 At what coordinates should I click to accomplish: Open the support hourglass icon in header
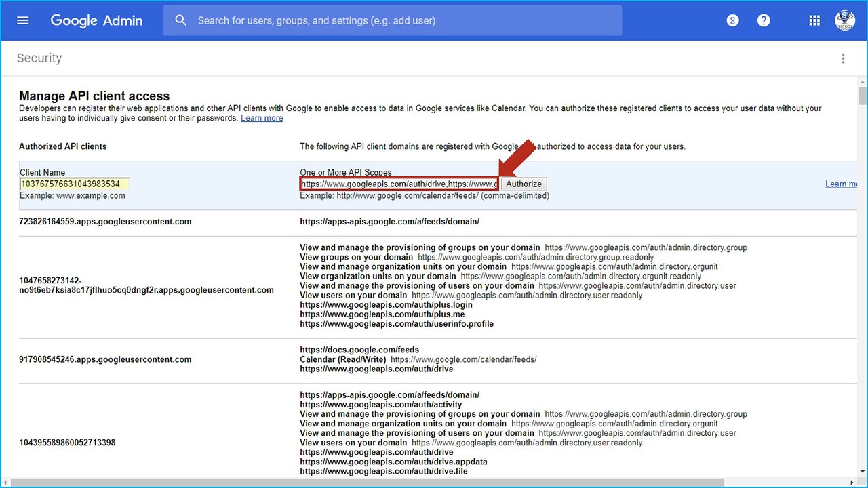[732, 20]
